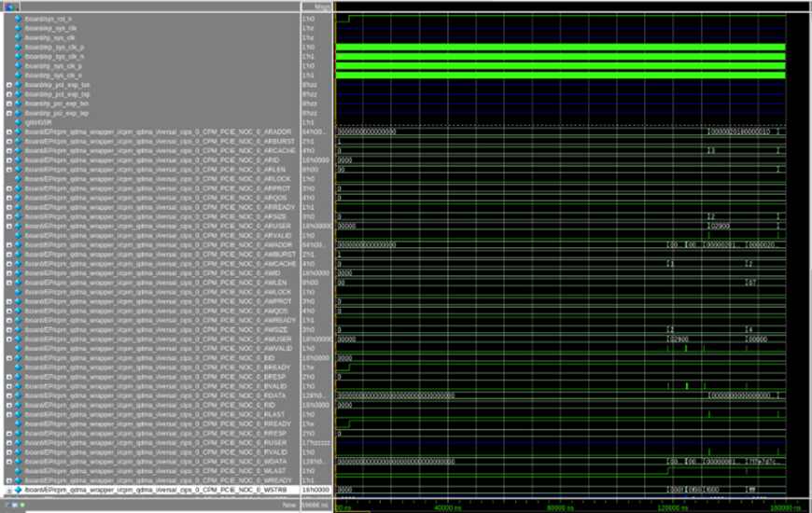Click the 40000 ns mark on the timeline
This screenshot has width=812, height=513.
(447, 507)
